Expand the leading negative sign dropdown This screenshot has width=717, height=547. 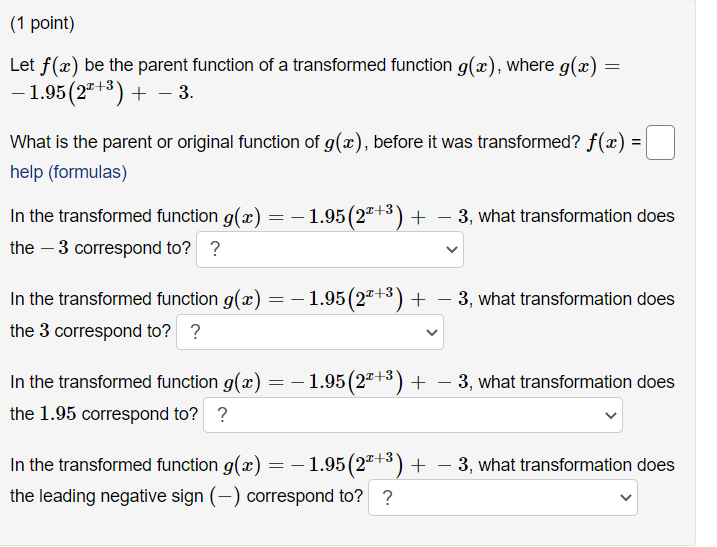[503, 497]
